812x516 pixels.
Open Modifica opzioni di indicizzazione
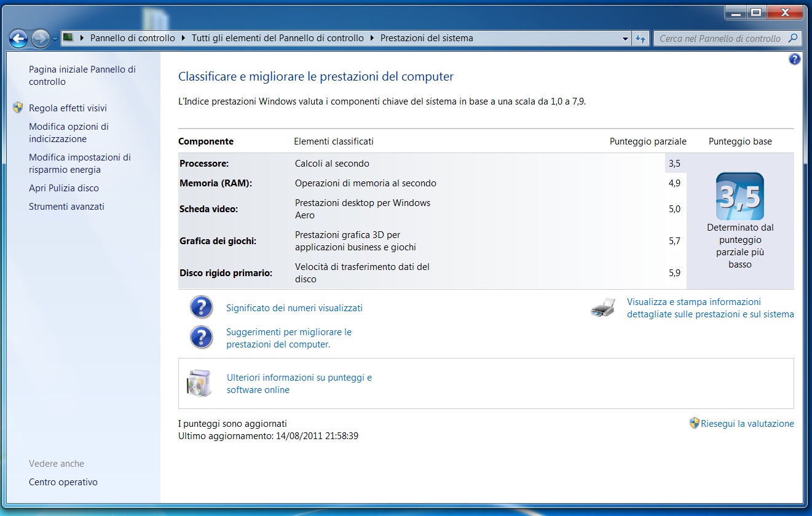[69, 133]
